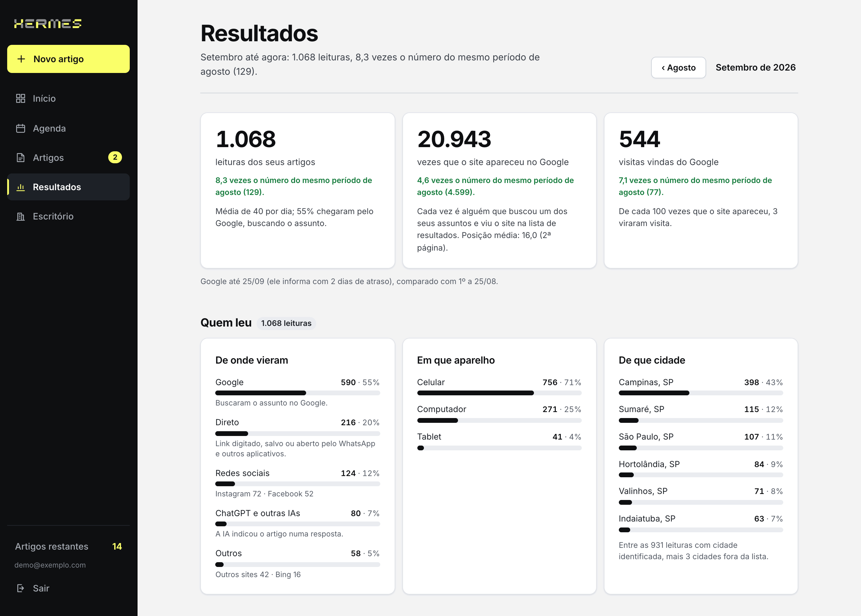The height and width of the screenshot is (616, 861).
Task: Click the Artigos badge showing 2
Action: tap(115, 157)
